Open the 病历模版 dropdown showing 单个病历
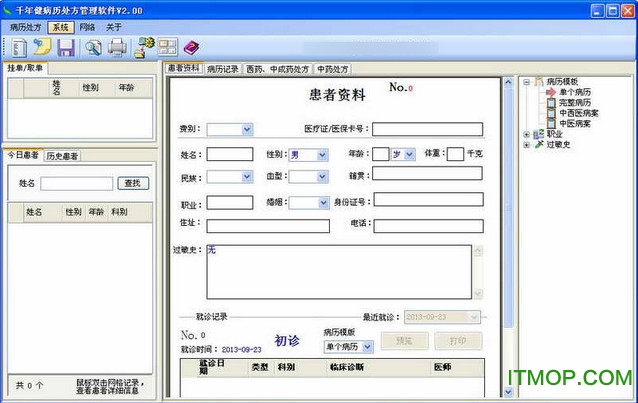The width and height of the screenshot is (638, 403). coord(367,347)
